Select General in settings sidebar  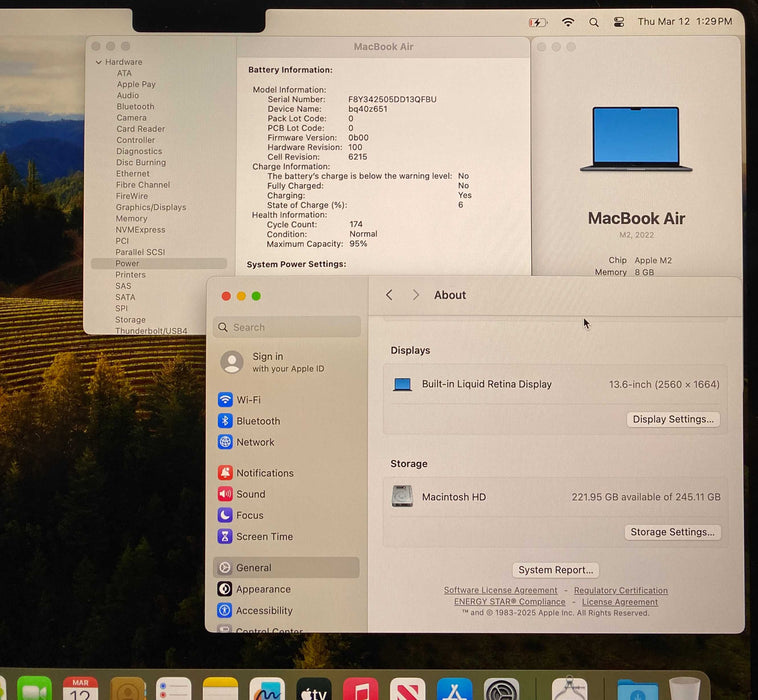coord(287,568)
